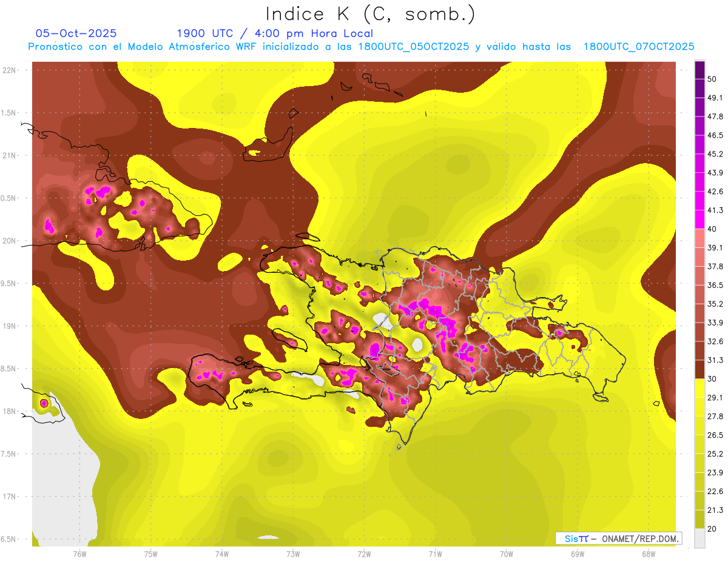Click the ONAMET/REP.DOM. credit label

click(x=639, y=538)
